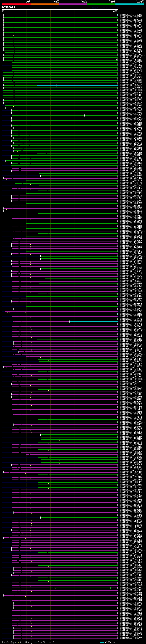The image size is (146, 644).
Task: Click the cyan alignment bar of UniRef100_A7QBA1
Action: (x=89, y=314)
